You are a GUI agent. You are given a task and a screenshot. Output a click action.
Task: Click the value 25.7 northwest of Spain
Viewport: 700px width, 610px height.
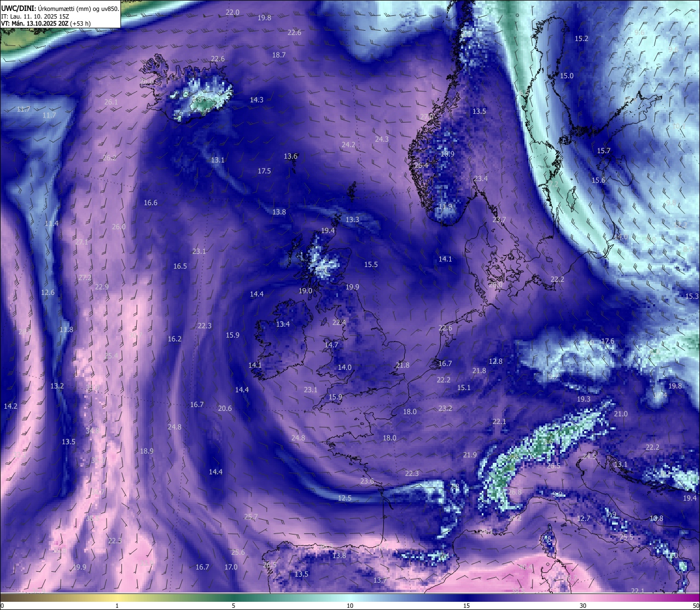(x=250, y=516)
